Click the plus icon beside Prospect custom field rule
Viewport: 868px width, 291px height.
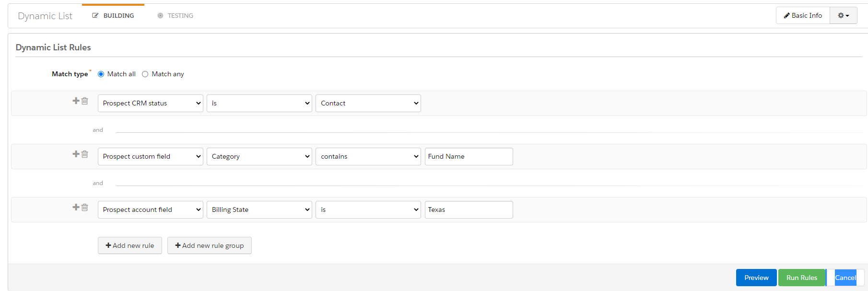pyautogui.click(x=76, y=154)
